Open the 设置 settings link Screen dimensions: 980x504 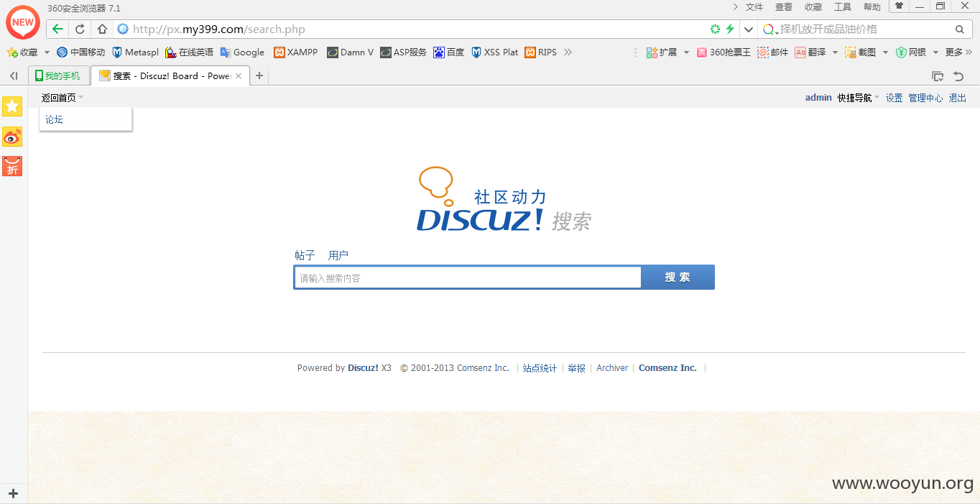pos(894,98)
